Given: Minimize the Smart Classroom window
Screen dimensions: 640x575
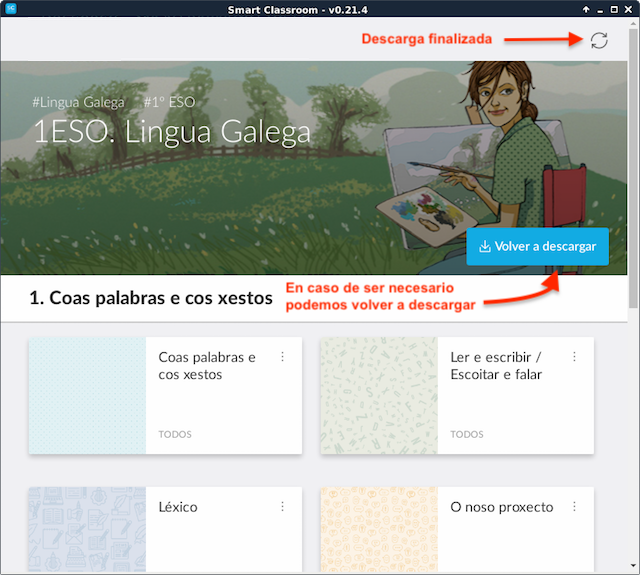Looking at the screenshot, I should point(600,10).
